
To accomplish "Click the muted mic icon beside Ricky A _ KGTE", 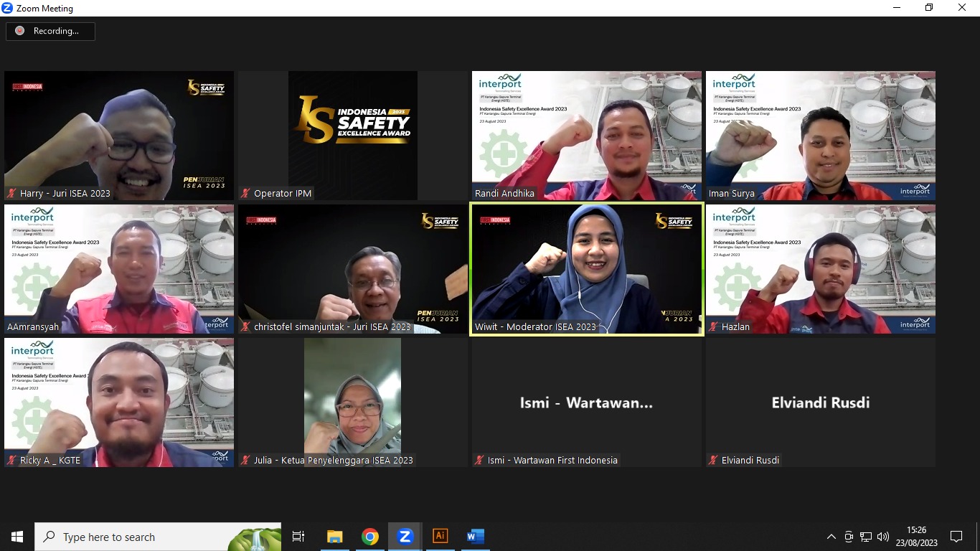I will 11,461.
